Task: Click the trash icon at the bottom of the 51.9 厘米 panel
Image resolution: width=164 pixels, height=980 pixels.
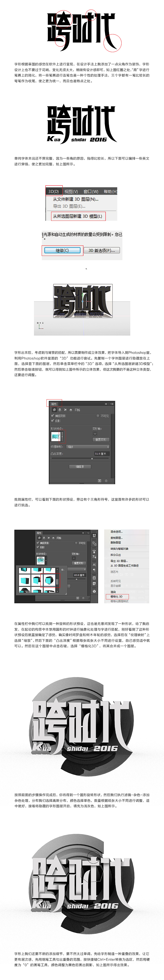Action: coord(106,481)
